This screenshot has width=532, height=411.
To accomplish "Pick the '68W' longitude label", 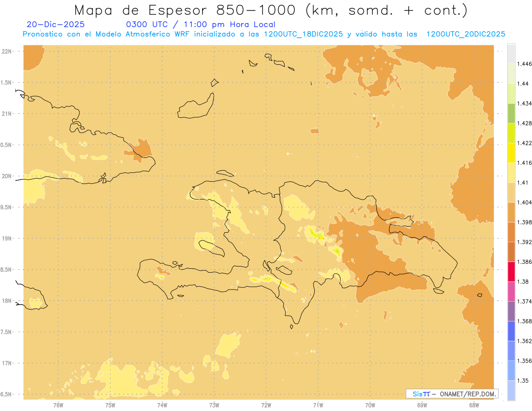I will (x=474, y=405).
